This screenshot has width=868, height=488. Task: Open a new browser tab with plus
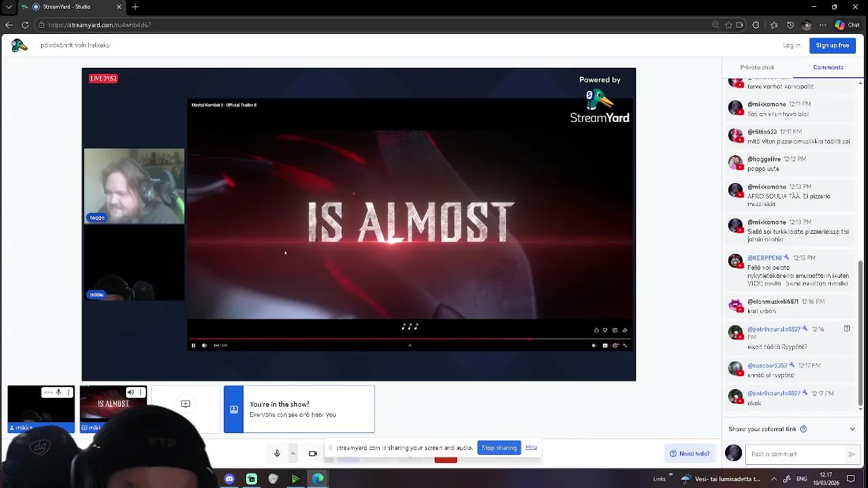pos(135,7)
